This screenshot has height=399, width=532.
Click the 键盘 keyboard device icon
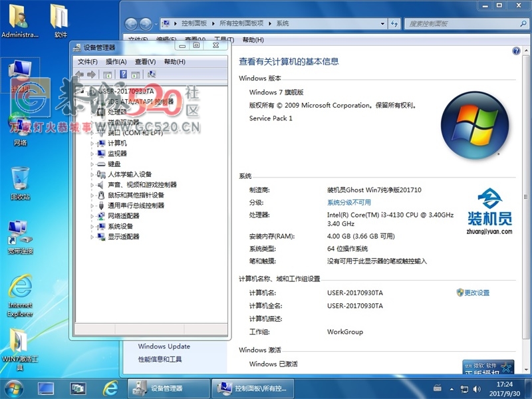point(101,164)
